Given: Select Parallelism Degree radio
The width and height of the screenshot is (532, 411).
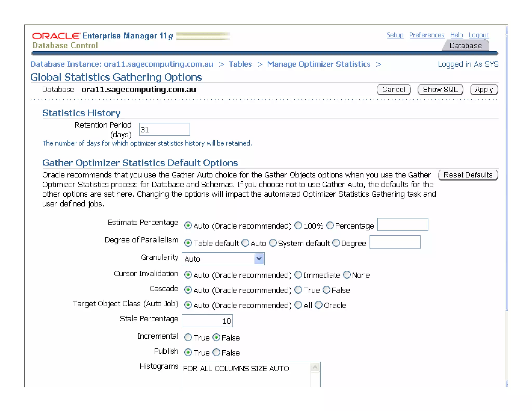Looking at the screenshot, I should [x=336, y=243].
